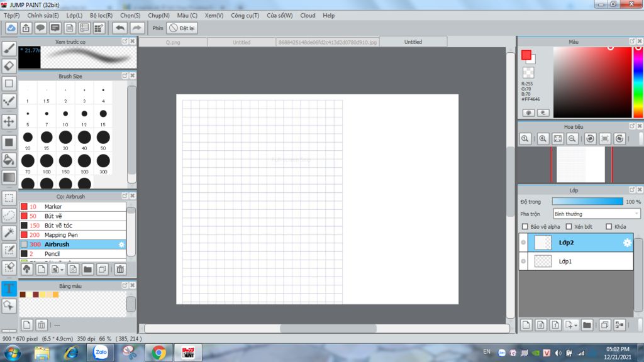The image size is (644, 362).
Task: Click the navigator canvas thumbnail
Action: (x=580, y=164)
